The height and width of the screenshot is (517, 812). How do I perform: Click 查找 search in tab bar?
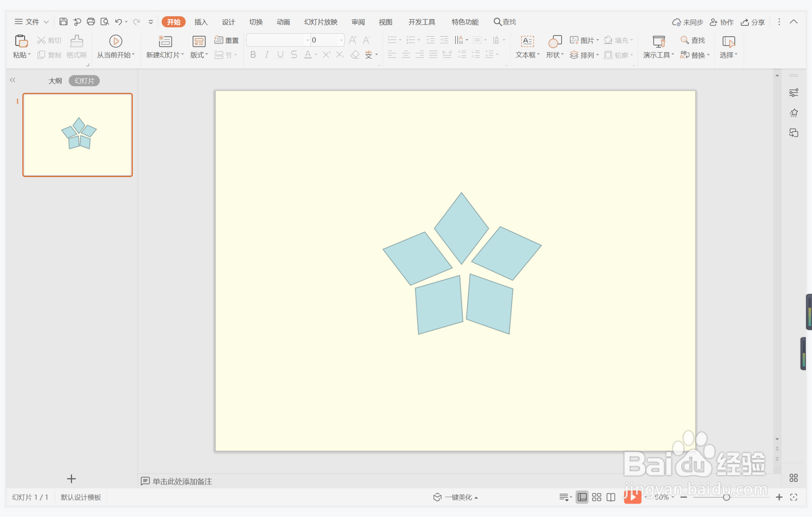[505, 22]
